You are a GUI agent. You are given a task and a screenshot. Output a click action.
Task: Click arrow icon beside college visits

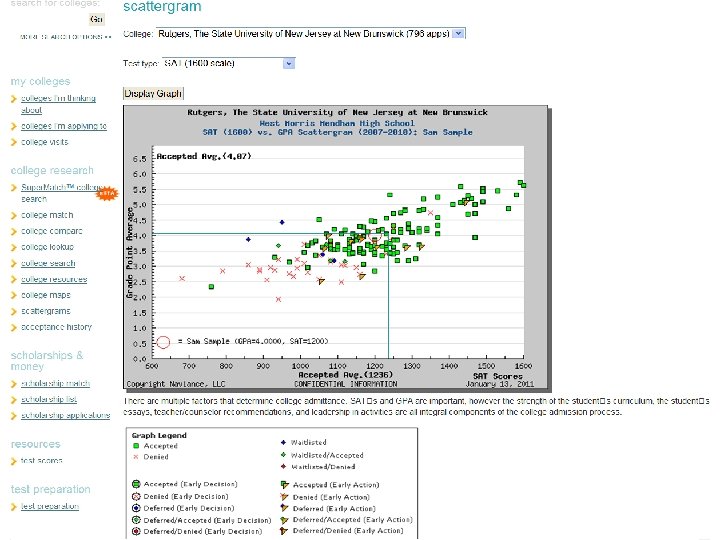tap(14, 142)
